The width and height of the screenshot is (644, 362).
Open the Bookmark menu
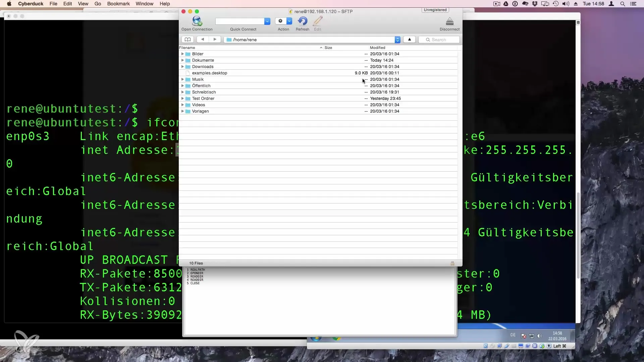(118, 4)
